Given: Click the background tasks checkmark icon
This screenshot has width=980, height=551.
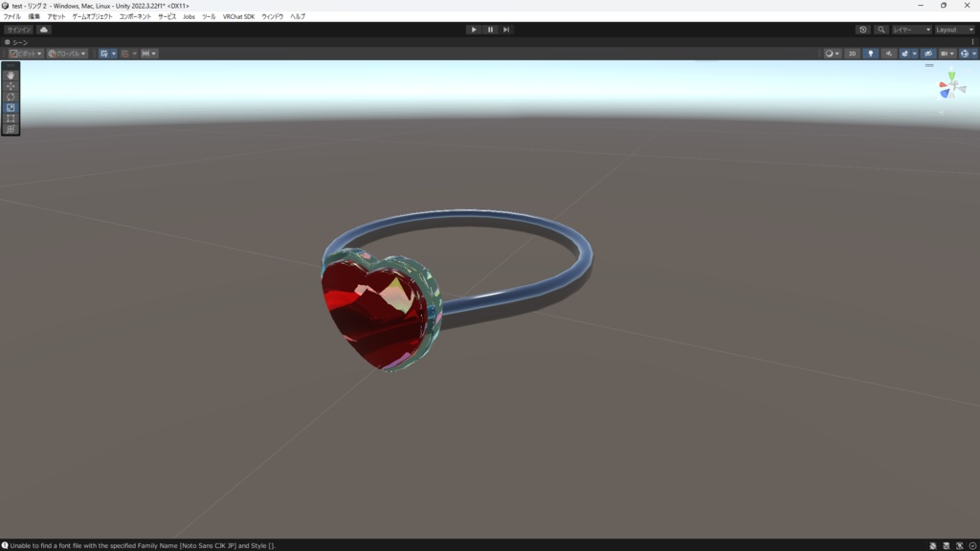Looking at the screenshot, I should pos(972,545).
